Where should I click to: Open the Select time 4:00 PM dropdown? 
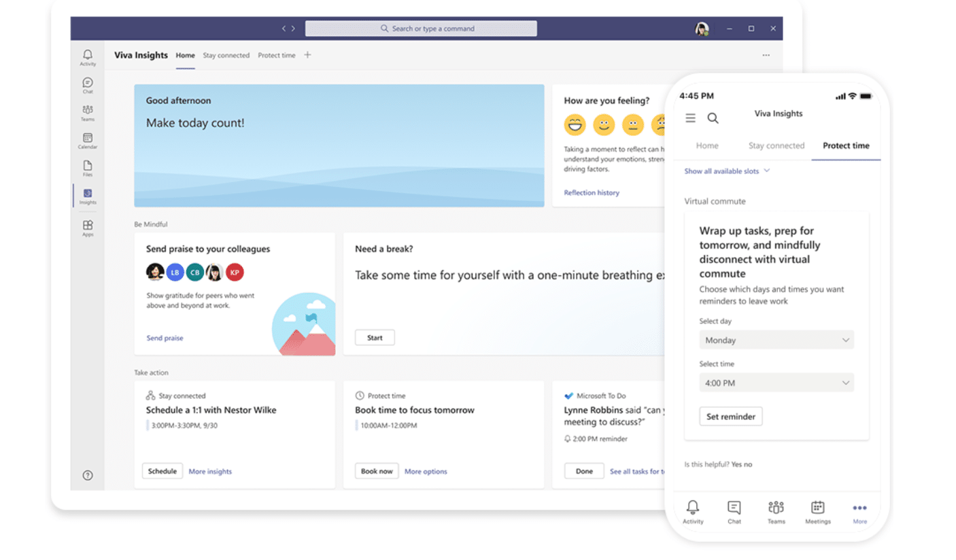[776, 383]
